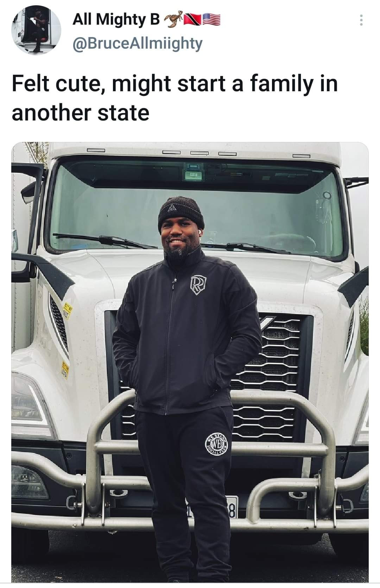Click the United States flag emoji
Viewport: 380px width, 588px height.
click(x=211, y=20)
